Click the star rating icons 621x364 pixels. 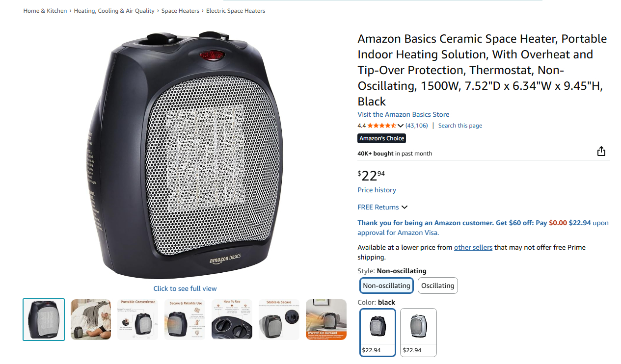(381, 126)
